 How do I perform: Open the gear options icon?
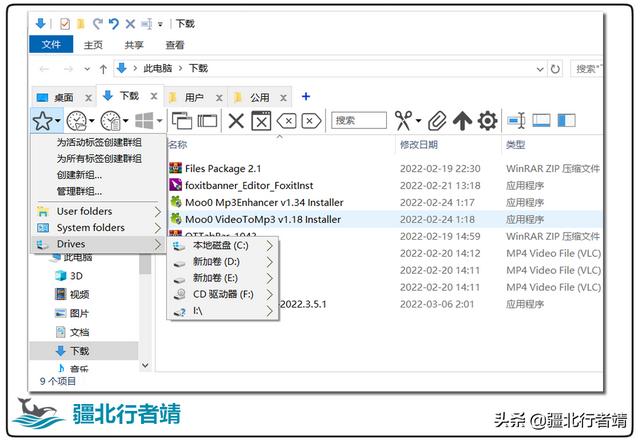coord(487,121)
